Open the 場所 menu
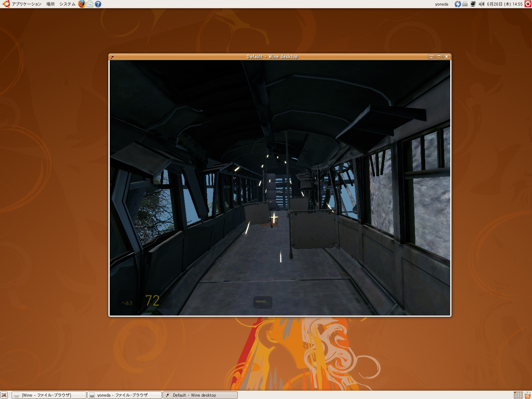Viewport: 532px width, 399px height. (x=51, y=4)
